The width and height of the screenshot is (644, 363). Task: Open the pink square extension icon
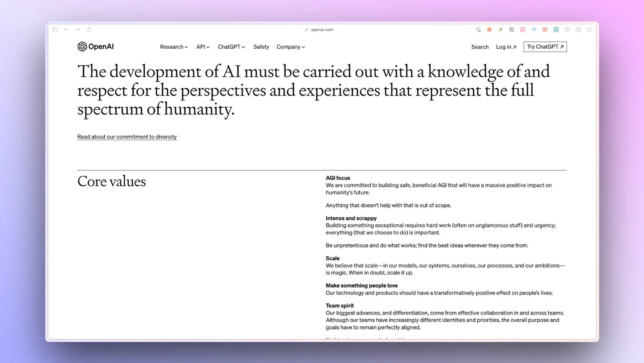click(523, 30)
